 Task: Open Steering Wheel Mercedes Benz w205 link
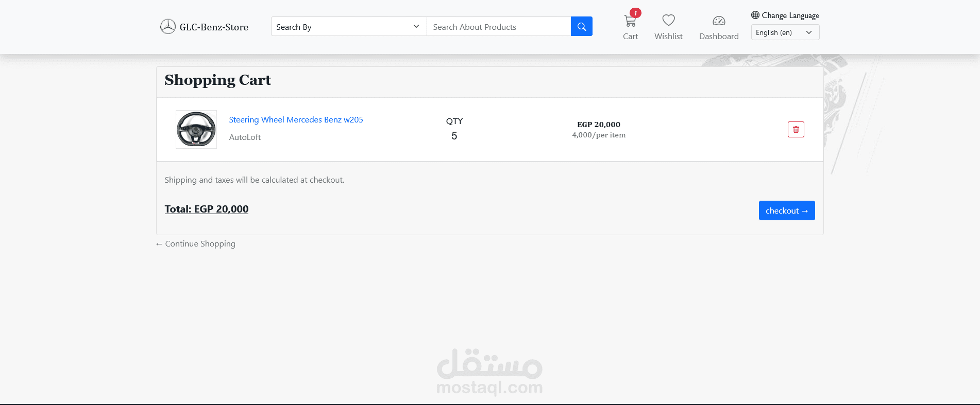click(296, 119)
